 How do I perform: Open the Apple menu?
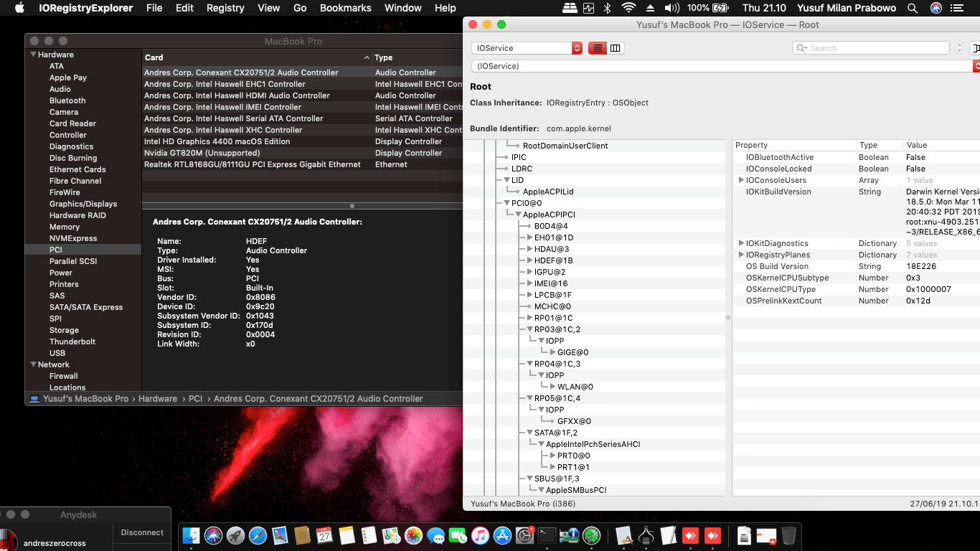[x=19, y=8]
